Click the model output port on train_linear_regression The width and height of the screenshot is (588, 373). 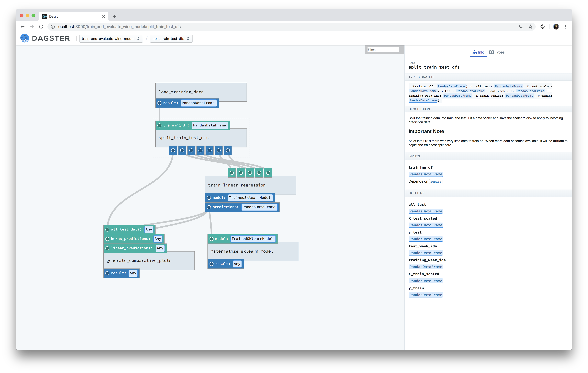tap(209, 198)
